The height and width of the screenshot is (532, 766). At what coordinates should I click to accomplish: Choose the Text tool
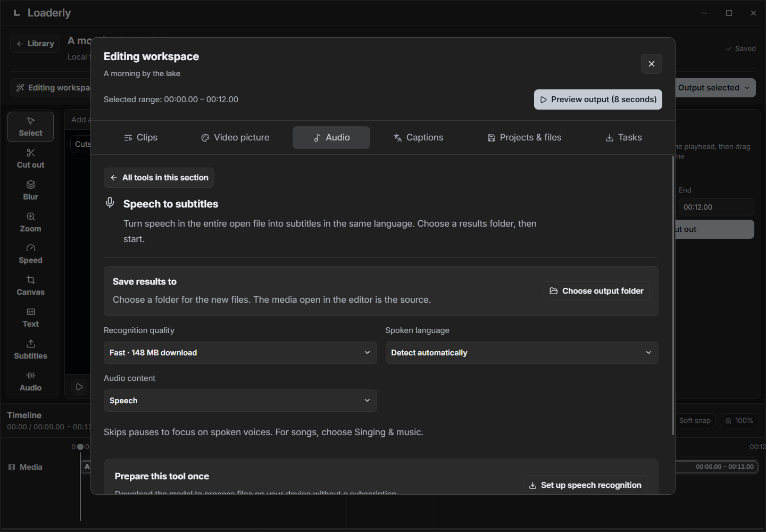tap(30, 318)
